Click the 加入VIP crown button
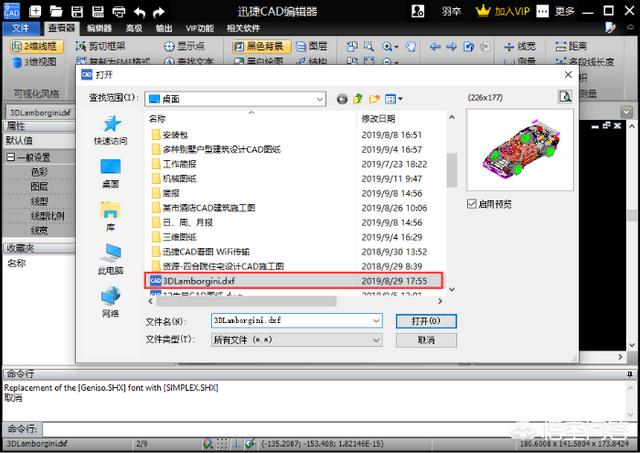640x453 pixels. (x=503, y=11)
